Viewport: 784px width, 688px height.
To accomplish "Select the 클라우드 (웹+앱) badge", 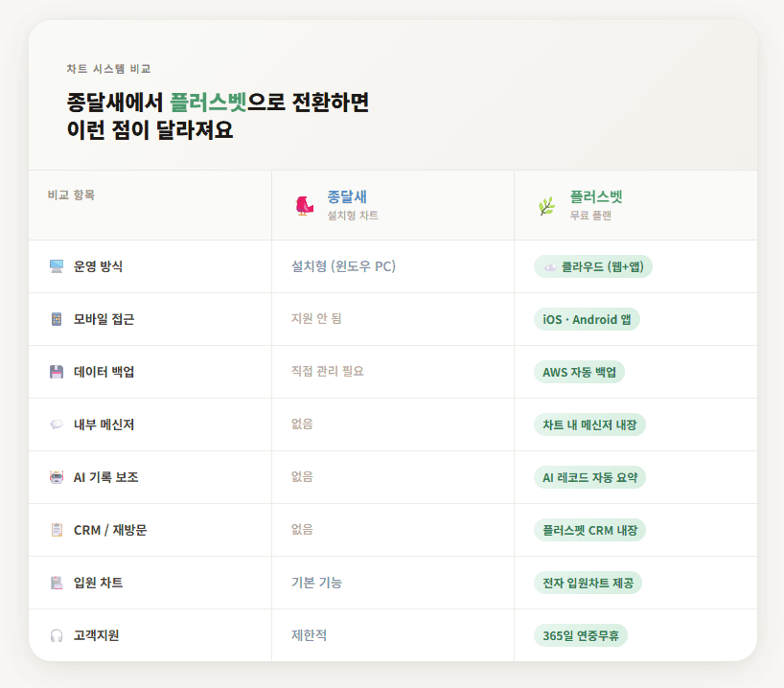I will click(x=593, y=266).
